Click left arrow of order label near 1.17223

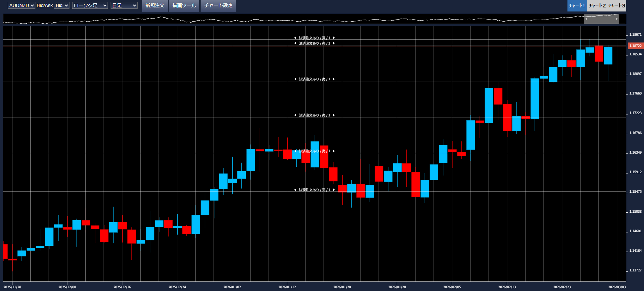295,115
